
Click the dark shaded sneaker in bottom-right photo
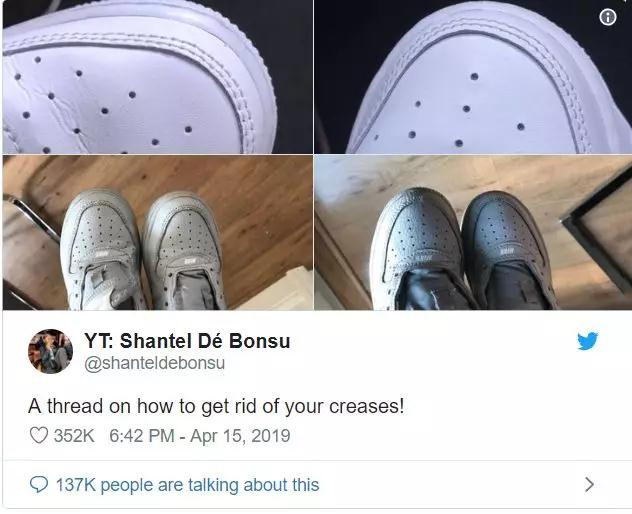[x=508, y=252]
